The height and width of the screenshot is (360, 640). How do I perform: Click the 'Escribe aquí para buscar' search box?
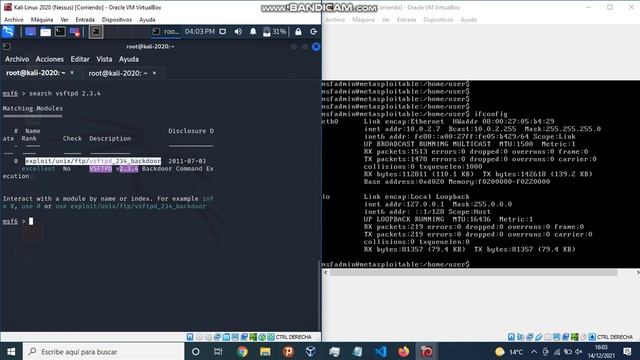[x=104, y=351]
